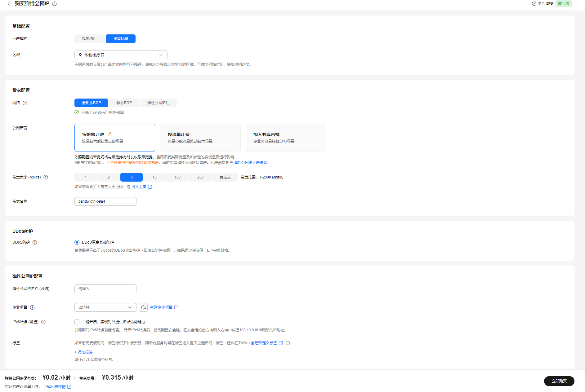Screen dimensions: 585x392
Task: Refresh the 企业项目 list
Action: 143,307
